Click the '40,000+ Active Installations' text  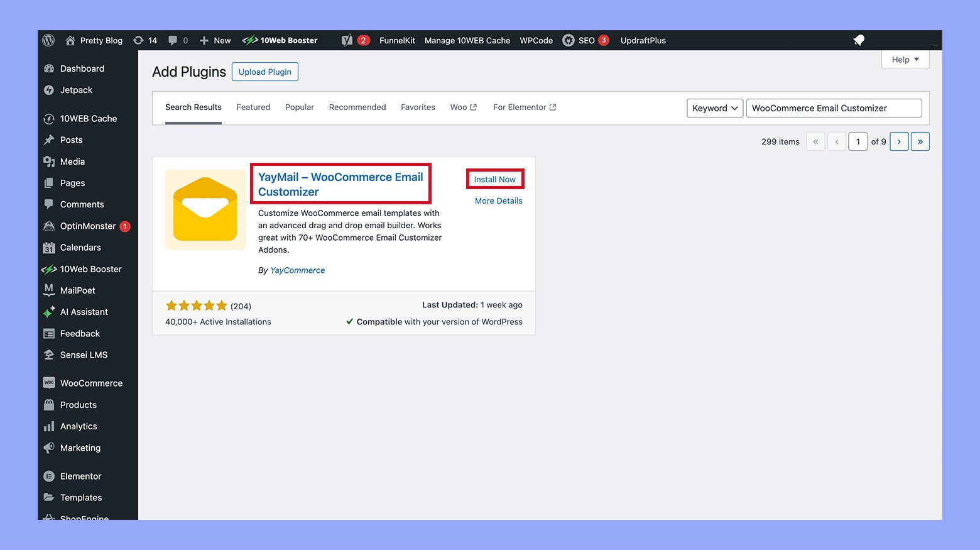218,322
